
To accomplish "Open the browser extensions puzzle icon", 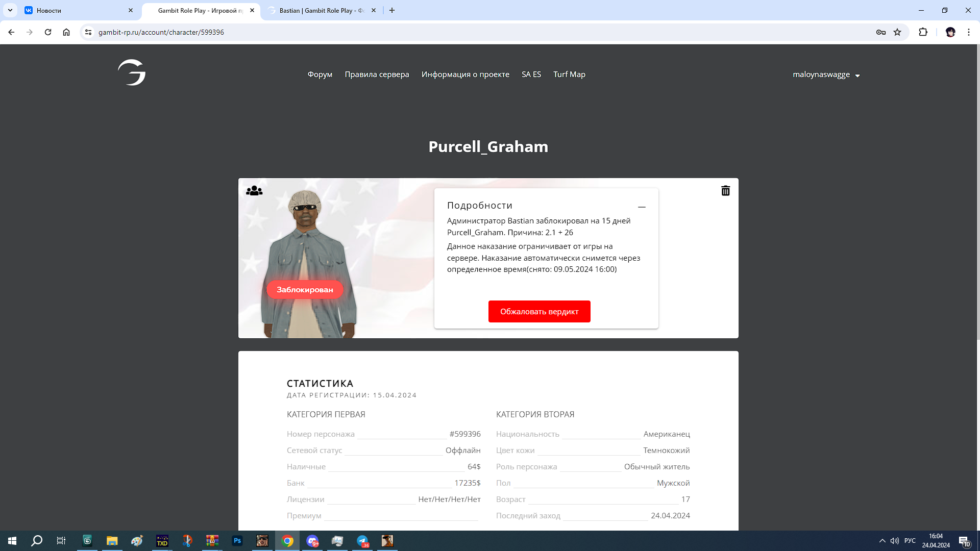I will tap(923, 32).
